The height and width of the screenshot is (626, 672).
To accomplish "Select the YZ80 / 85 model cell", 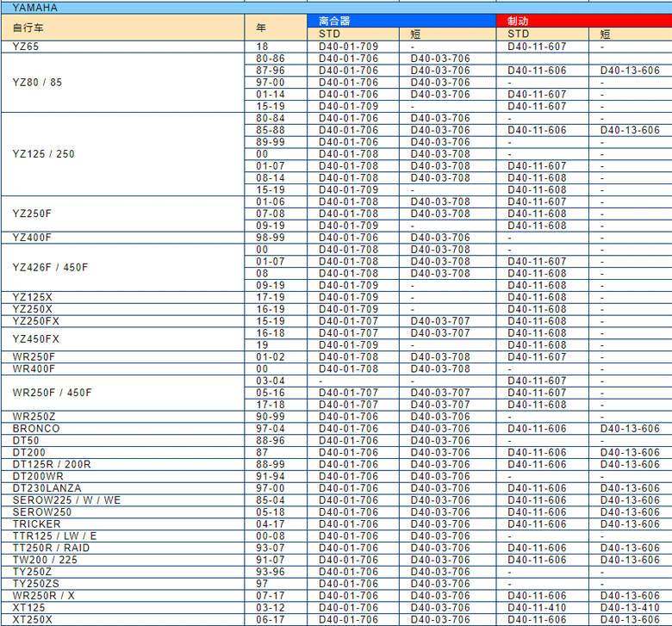I will click(122, 83).
